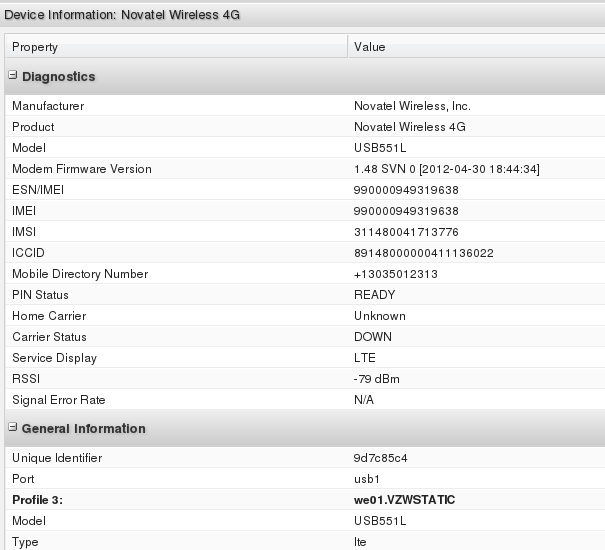Select the ICCID number value

pos(423,253)
